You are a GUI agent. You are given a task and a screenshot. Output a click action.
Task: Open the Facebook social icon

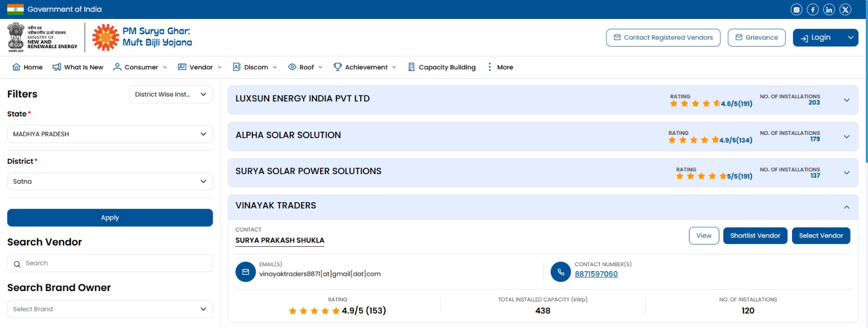coord(813,9)
